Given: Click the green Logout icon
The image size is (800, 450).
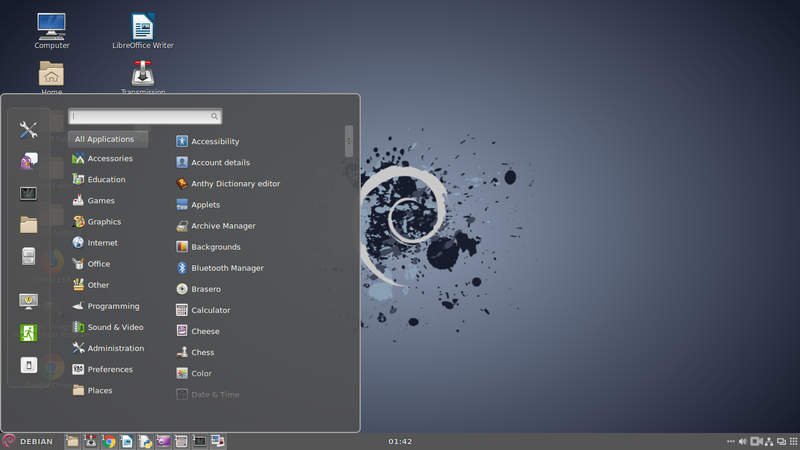Looking at the screenshot, I should tap(28, 332).
